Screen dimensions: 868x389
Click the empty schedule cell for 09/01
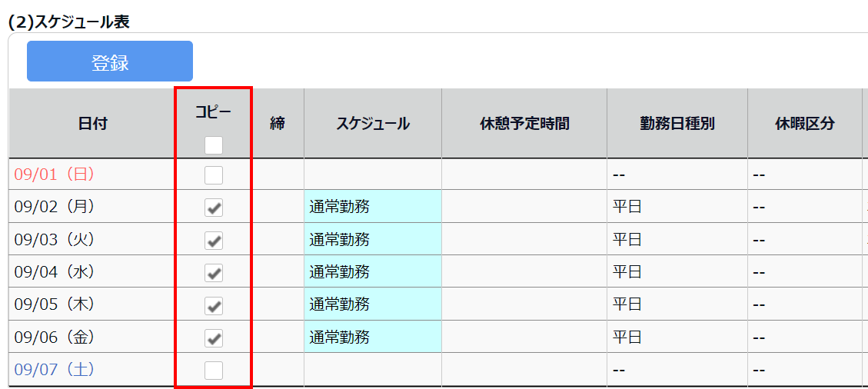(x=372, y=175)
